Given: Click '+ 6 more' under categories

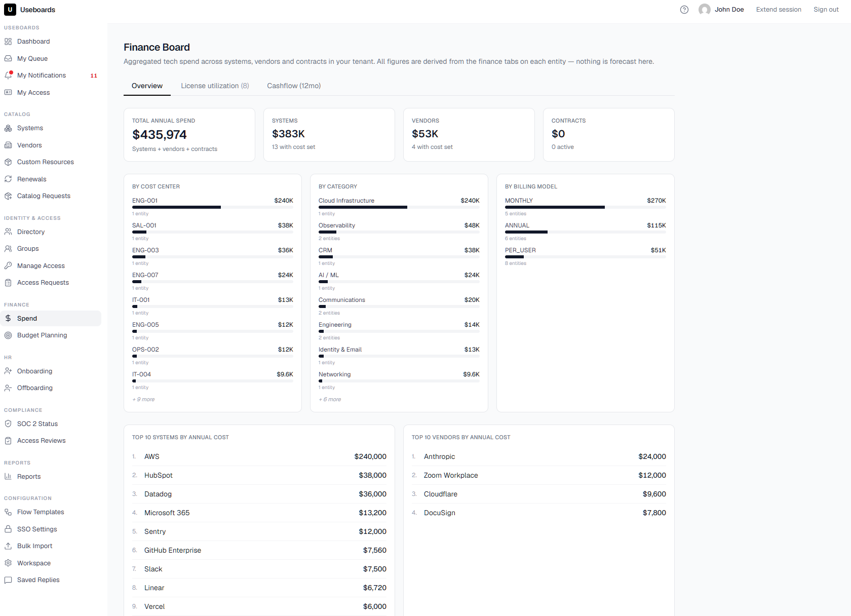Looking at the screenshot, I should tap(330, 400).
